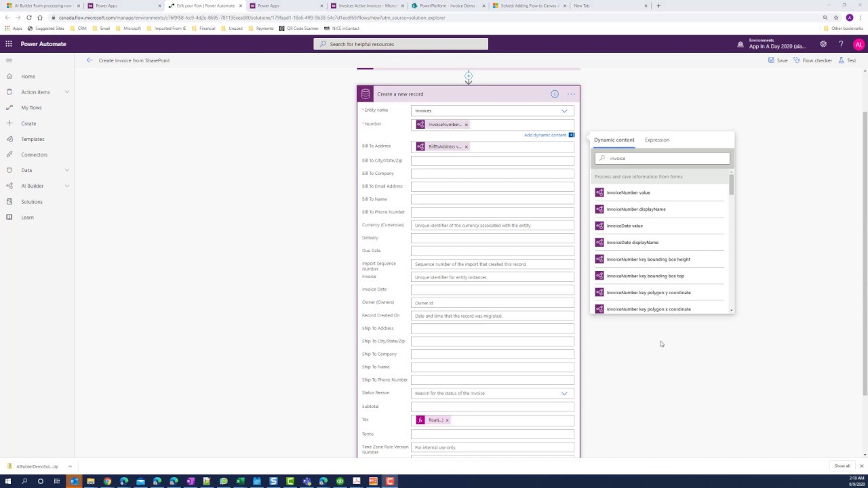
Task: Remove the float(...) expression token from Tax
Action: [x=447, y=420]
